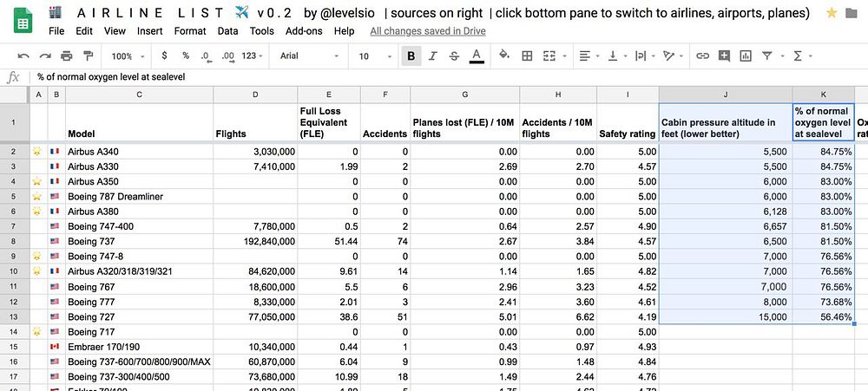Open the View menu
The width and height of the screenshot is (868, 391).
[x=115, y=31]
